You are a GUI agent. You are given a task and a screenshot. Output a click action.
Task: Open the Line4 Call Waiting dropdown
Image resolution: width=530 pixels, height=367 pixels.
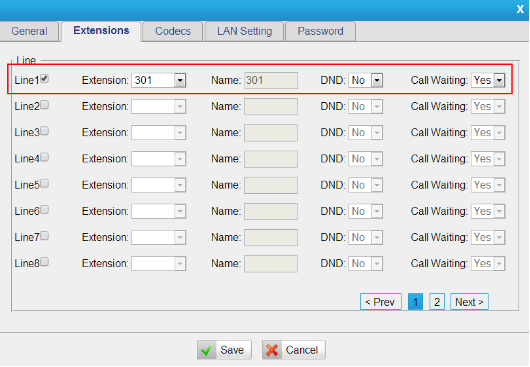(x=488, y=159)
